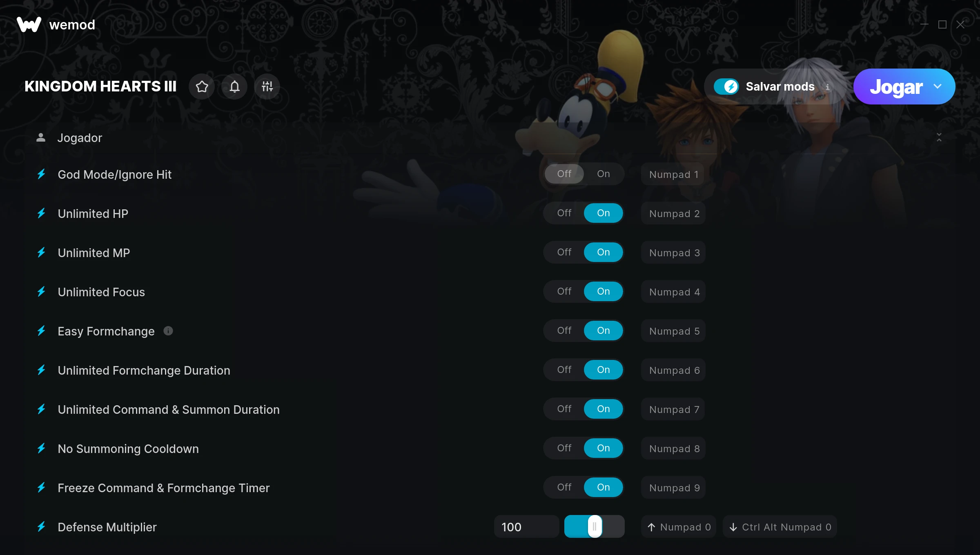Open the mod settings sliders icon

(267, 87)
